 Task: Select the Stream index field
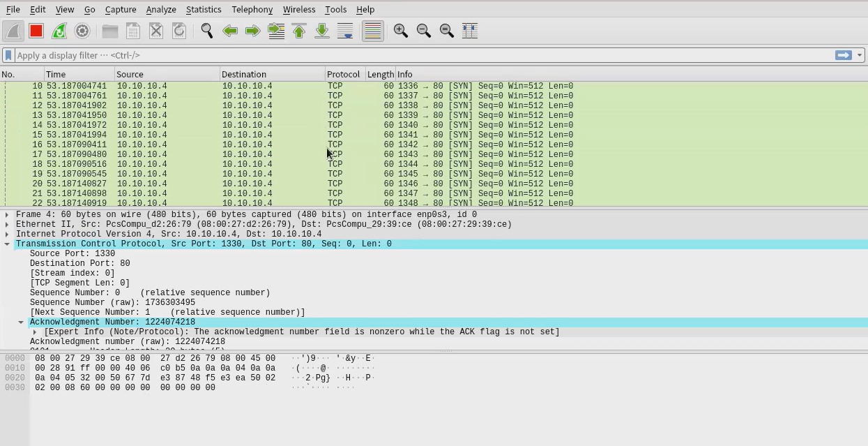73,274
